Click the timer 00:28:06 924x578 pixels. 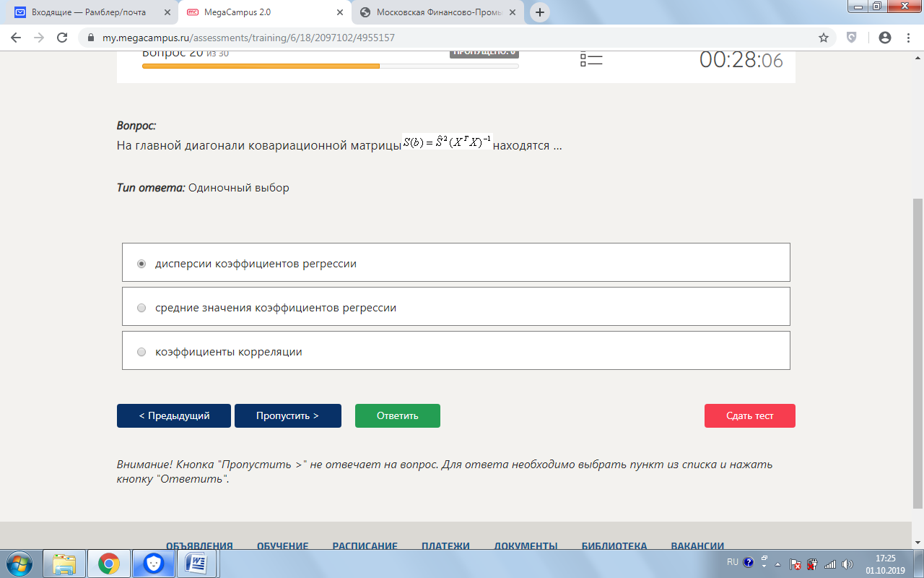[741, 59]
